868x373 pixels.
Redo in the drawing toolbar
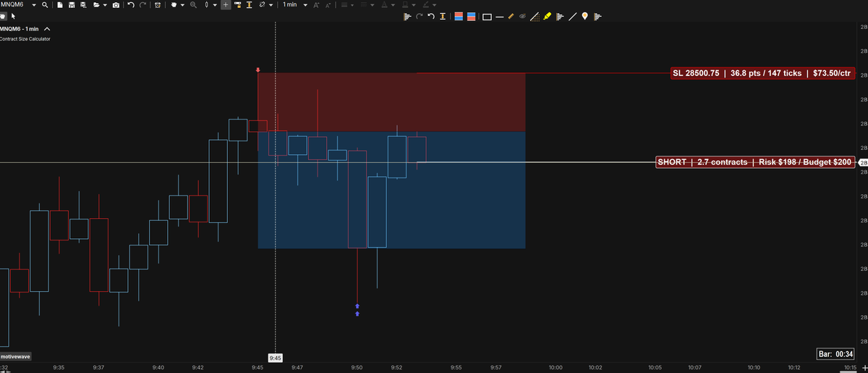(x=420, y=17)
